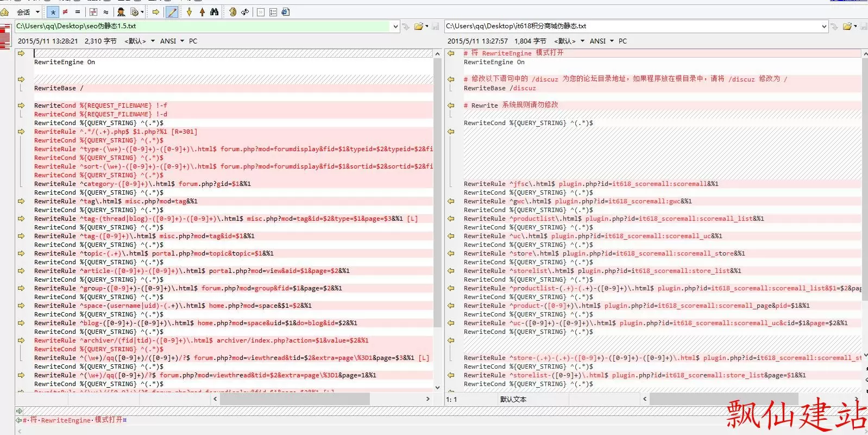Open the 会话 session menu
This screenshot has height=435, width=868.
tap(28, 12)
